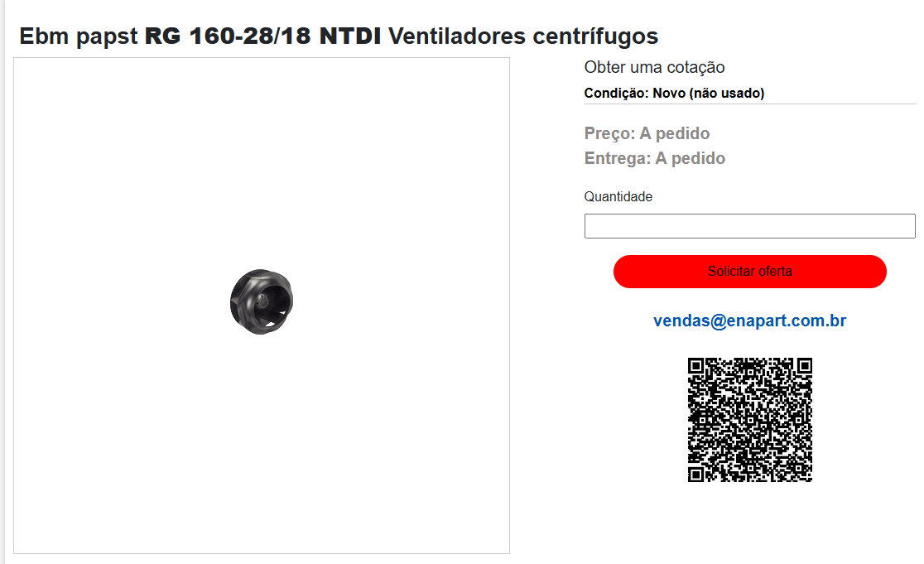Click the horizontal divider below Condição line
The height and width of the screenshot is (564, 924).
point(749,104)
